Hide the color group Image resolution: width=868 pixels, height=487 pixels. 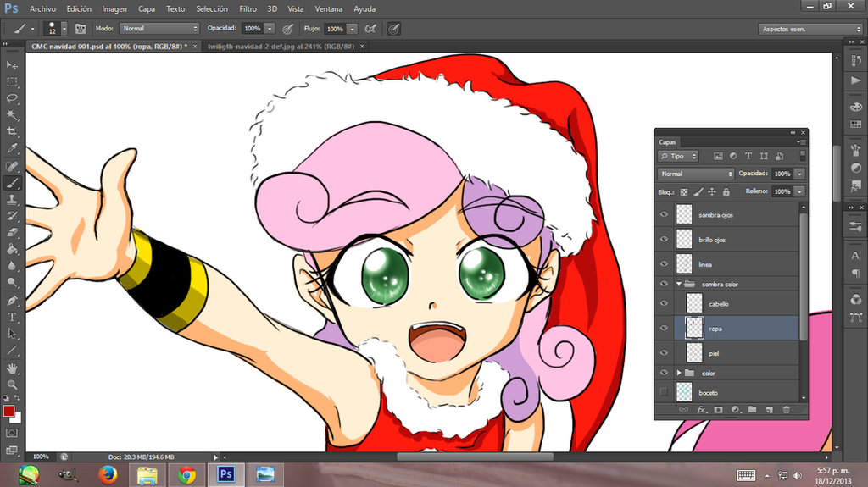pyautogui.click(x=664, y=373)
